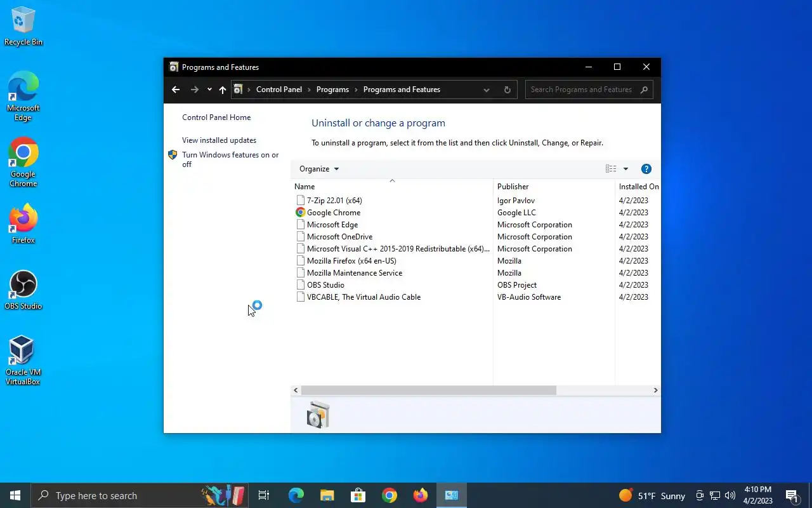Click Control Panel in the breadcrumb
The image size is (812, 508).
[279, 90]
